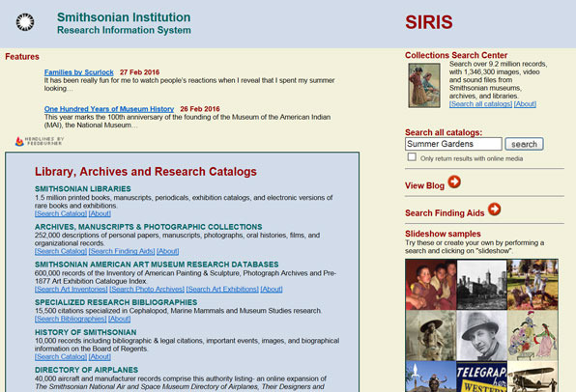Open slideshow thumbnail of colorful park figure
The width and height of the screenshot is (576, 392).
coord(533,285)
